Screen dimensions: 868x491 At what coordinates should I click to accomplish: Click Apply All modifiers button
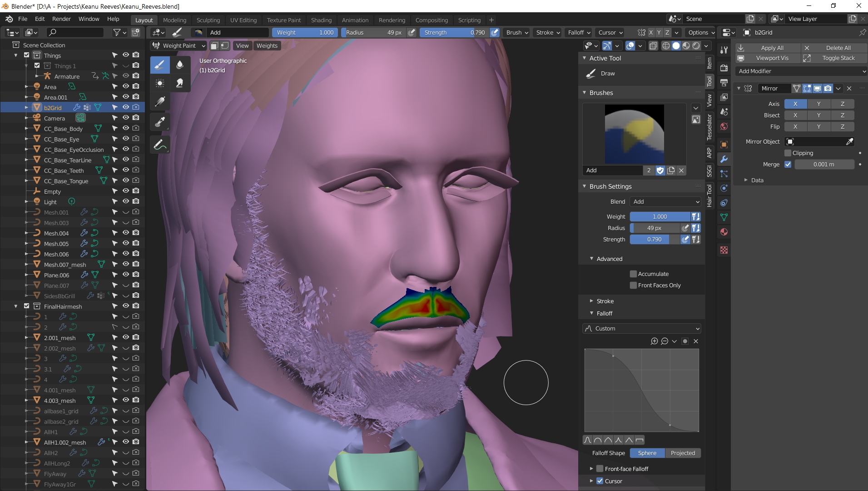(x=768, y=48)
